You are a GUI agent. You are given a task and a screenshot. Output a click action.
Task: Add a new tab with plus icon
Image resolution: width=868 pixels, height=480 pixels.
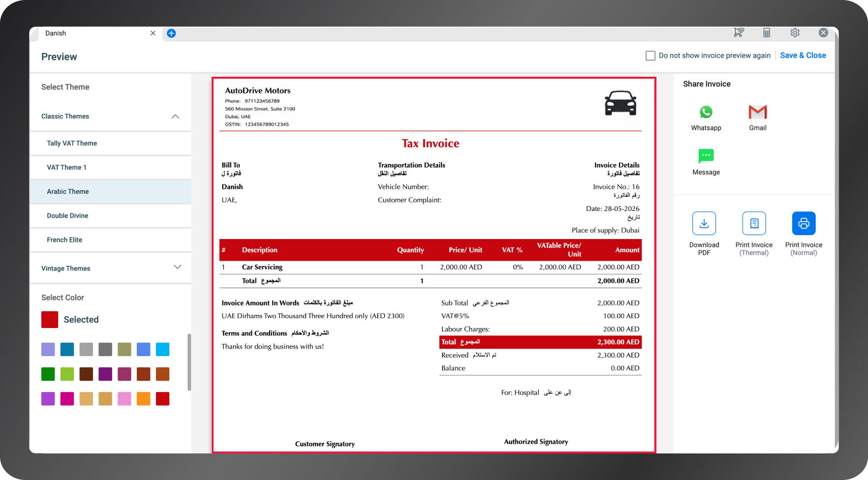171,33
